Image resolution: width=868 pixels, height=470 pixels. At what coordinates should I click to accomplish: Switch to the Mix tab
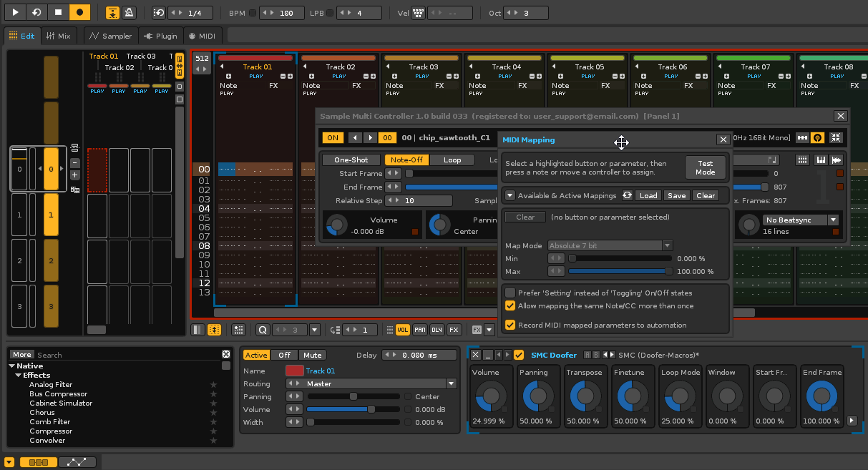[58, 36]
